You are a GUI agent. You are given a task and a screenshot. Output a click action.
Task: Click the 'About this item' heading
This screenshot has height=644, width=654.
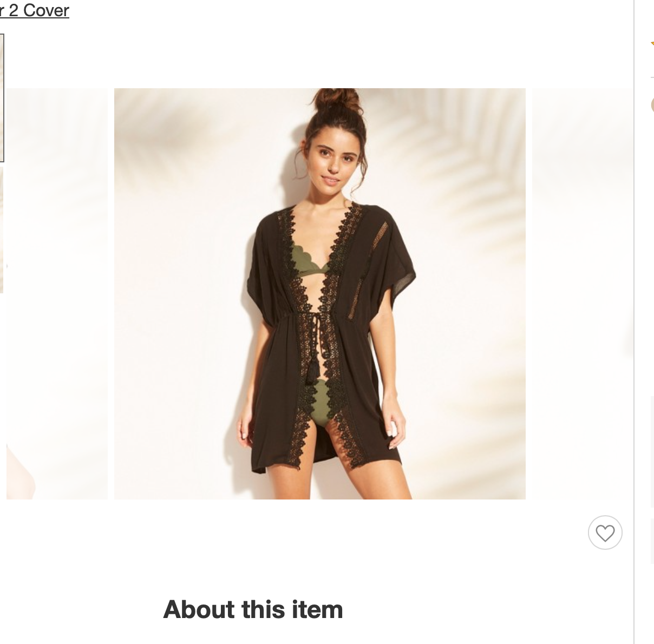click(253, 609)
